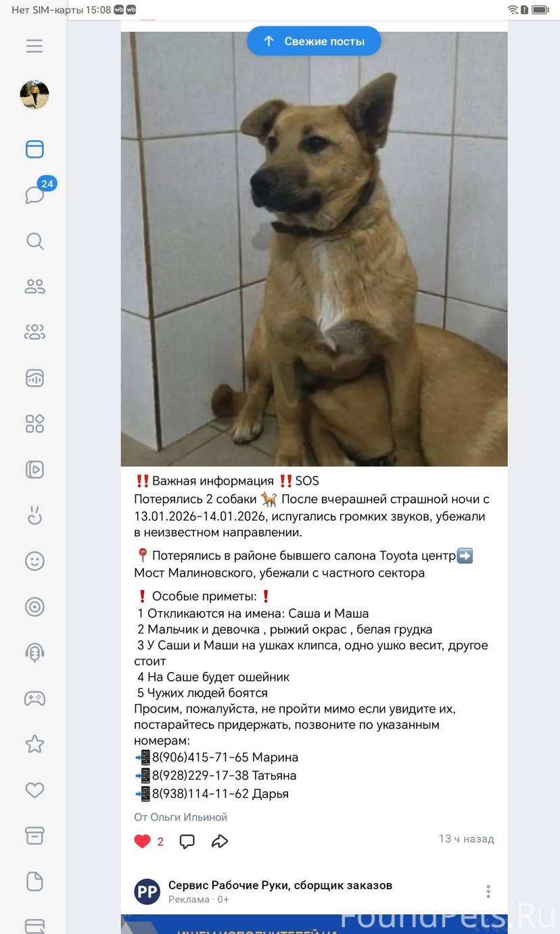Screen dimensions: 560x934
Task: Open the hamburger menu in sidebar
Action: [34, 46]
